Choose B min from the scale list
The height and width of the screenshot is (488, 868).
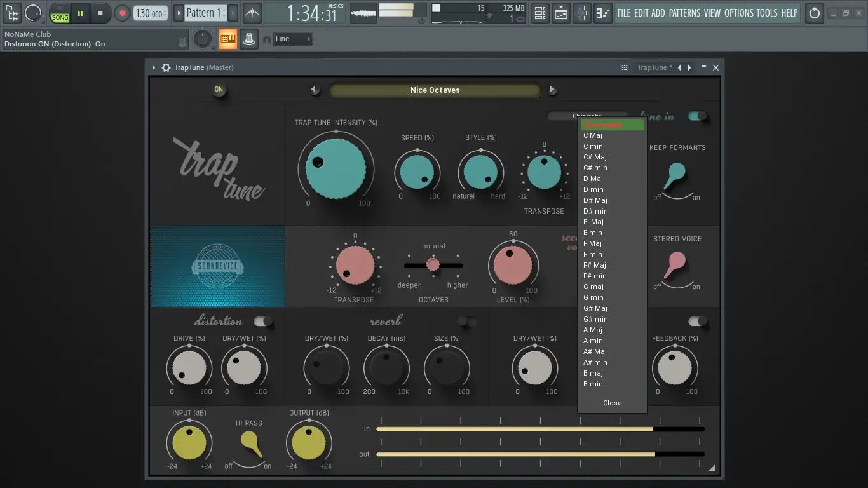[613, 384]
